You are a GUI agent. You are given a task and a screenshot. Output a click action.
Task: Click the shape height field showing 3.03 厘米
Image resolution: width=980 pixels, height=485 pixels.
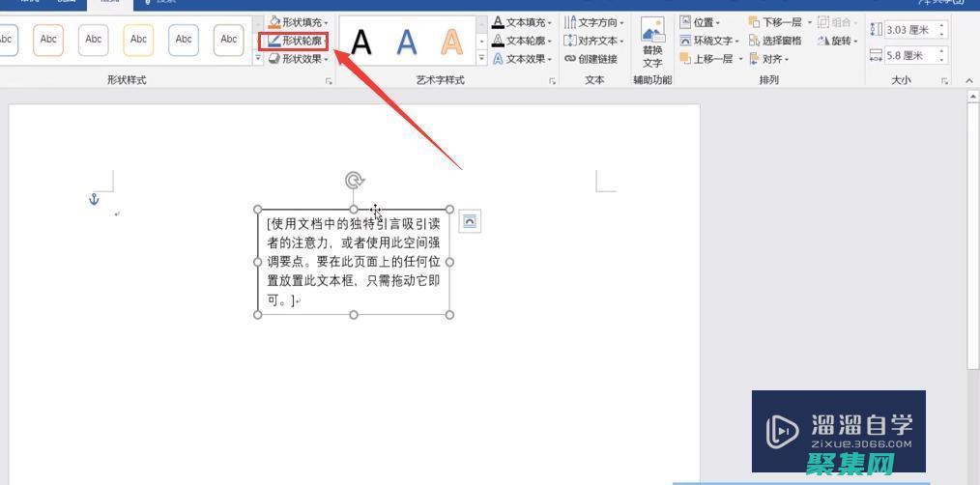[912, 31]
